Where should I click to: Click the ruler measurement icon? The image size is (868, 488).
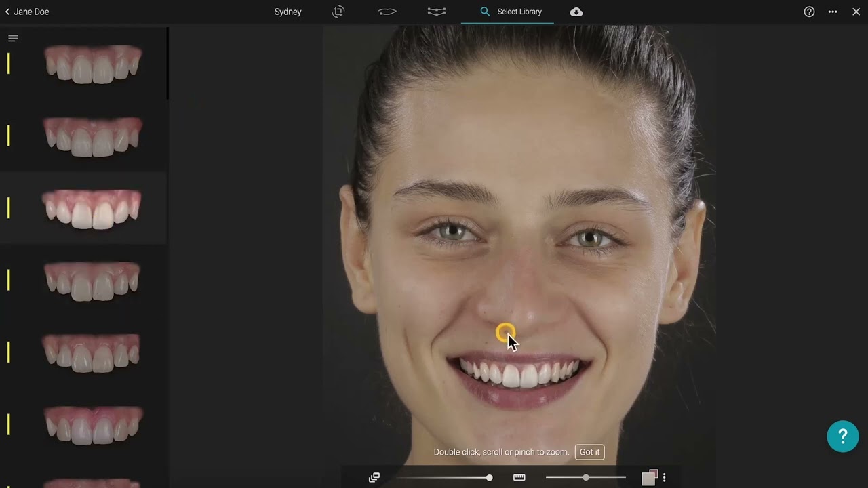(519, 478)
